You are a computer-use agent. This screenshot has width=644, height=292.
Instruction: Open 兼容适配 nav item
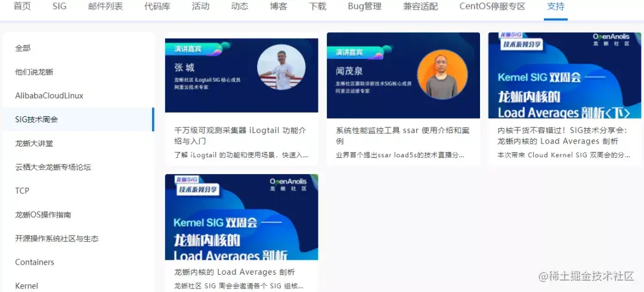click(420, 7)
